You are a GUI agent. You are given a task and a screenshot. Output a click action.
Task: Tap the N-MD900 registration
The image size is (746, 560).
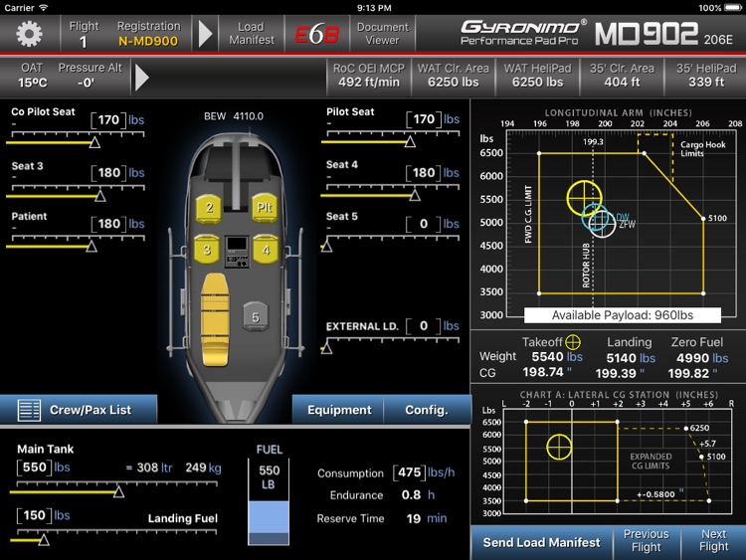[148, 42]
